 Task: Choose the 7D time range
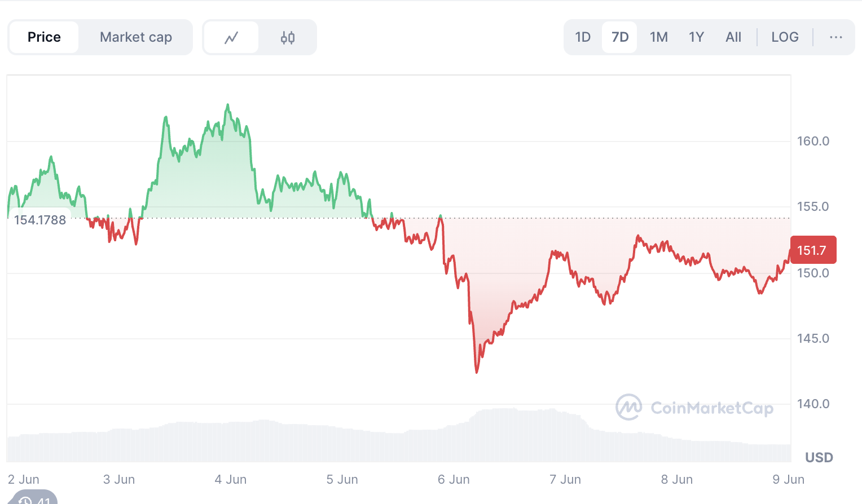620,37
